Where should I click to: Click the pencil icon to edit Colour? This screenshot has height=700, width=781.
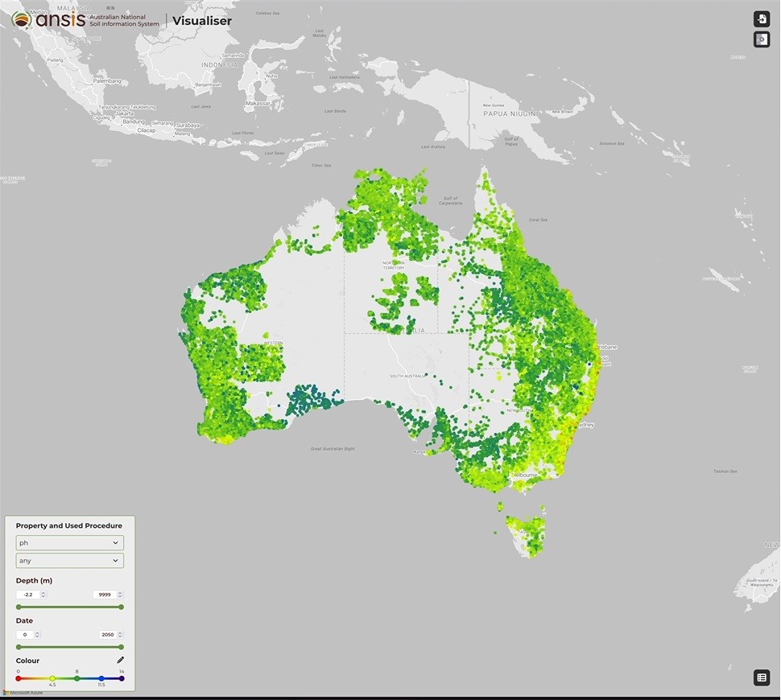click(120, 660)
